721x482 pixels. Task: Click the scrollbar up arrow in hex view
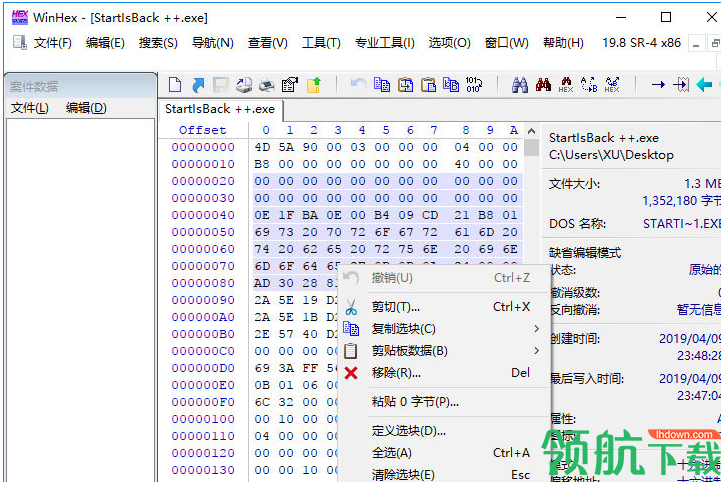click(532, 132)
